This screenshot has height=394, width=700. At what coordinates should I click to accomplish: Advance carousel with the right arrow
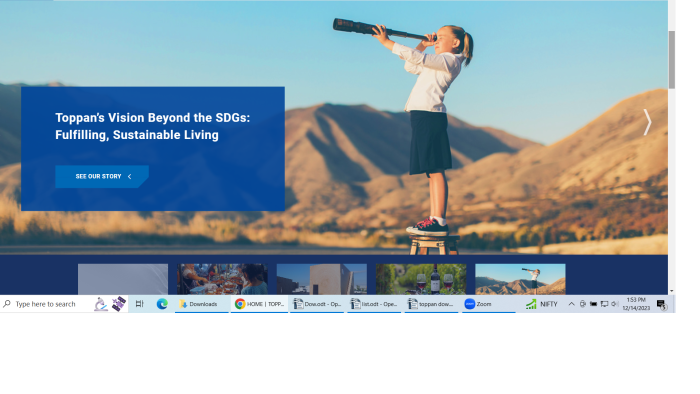pyautogui.click(x=647, y=122)
